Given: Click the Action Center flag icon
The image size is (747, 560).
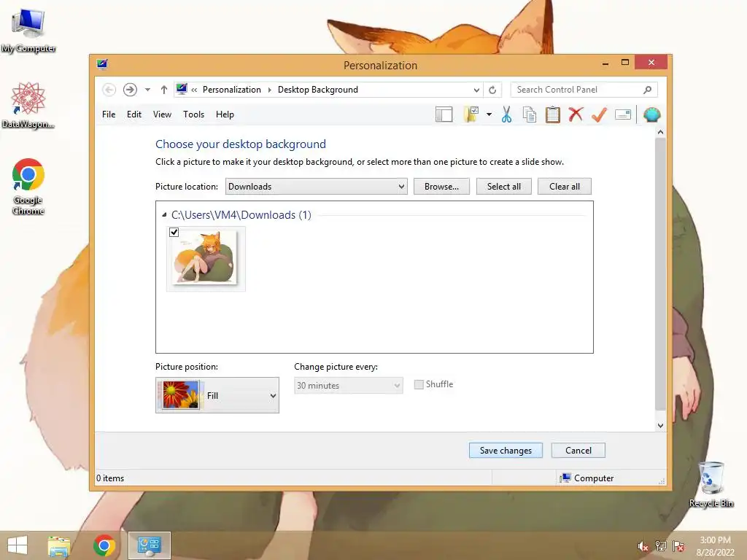Looking at the screenshot, I should pos(678,546).
